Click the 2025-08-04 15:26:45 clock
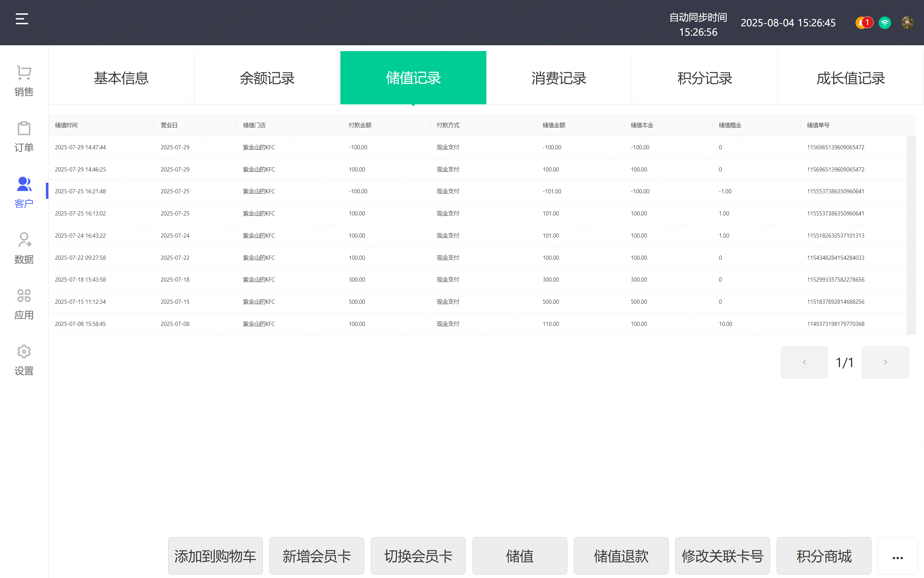Viewport: 924px width, 578px height. point(788,22)
